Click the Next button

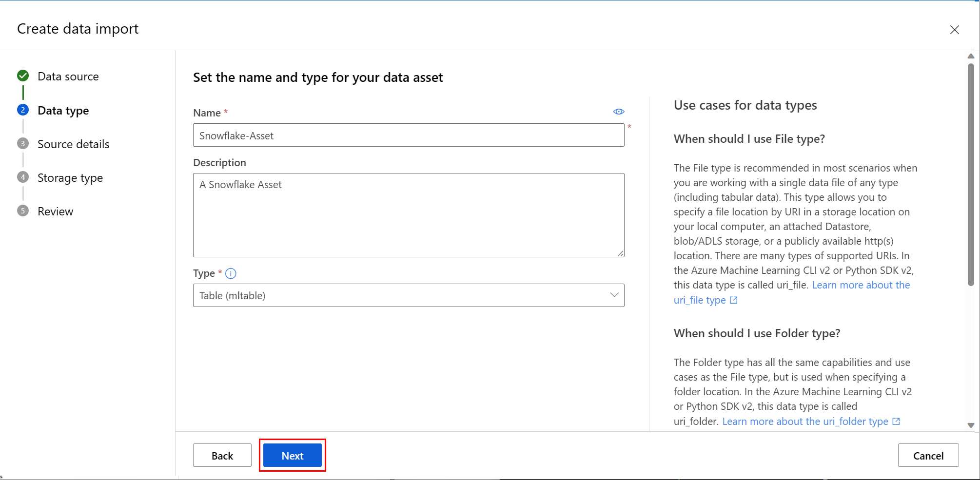(292, 455)
